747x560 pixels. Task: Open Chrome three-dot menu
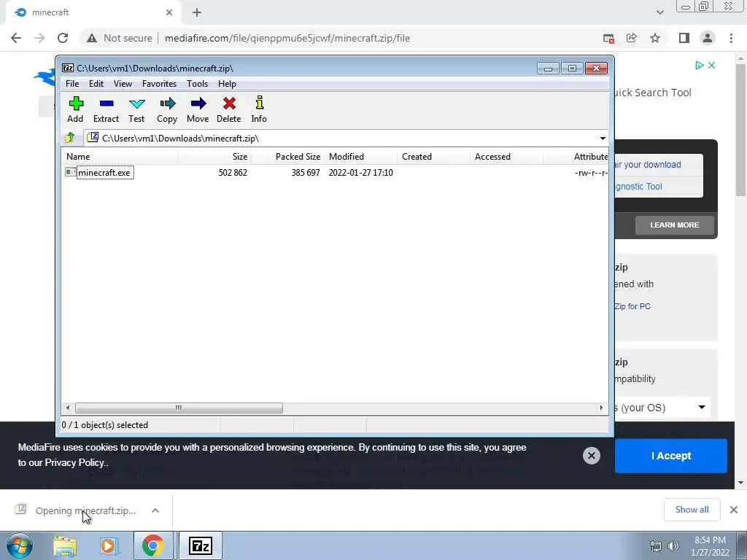[731, 38]
